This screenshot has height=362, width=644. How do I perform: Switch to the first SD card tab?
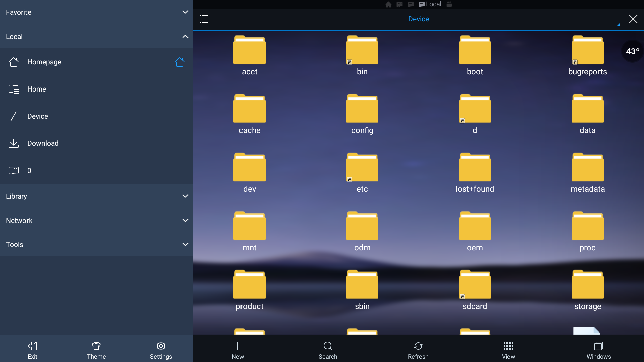pos(399,4)
